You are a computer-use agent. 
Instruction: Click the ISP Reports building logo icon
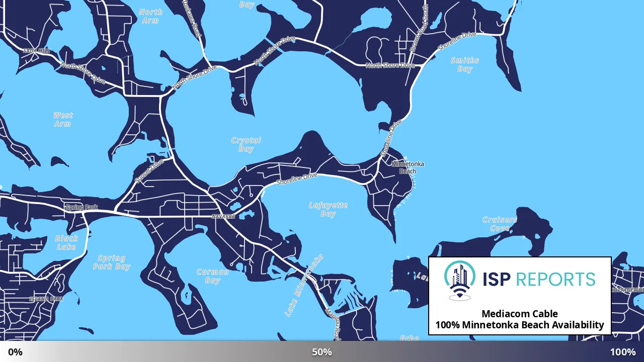[460, 281]
